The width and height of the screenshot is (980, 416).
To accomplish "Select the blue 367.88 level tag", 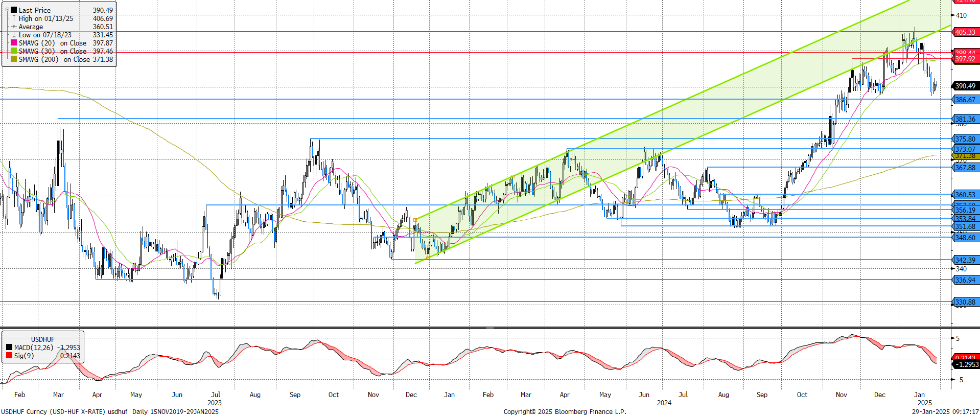I will (x=966, y=168).
